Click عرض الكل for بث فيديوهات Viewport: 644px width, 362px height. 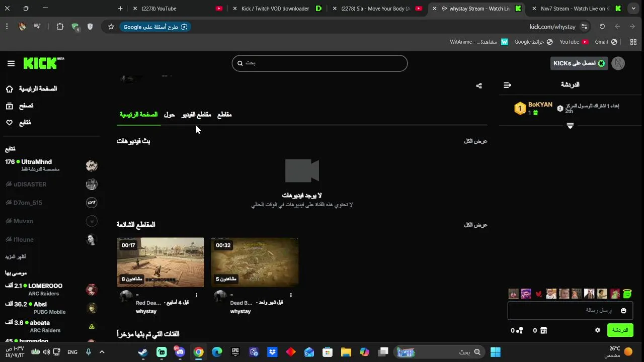[475, 141]
